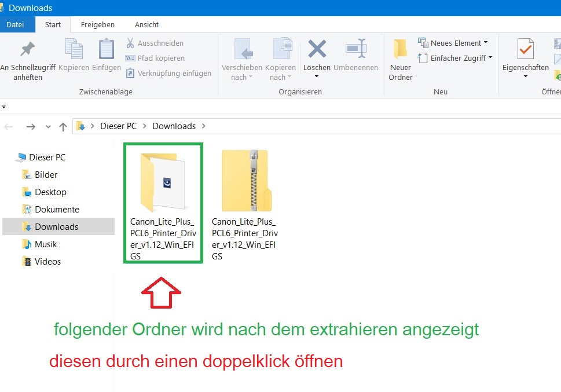The height and width of the screenshot is (392, 561).
Task: Select the zipped Canon_Lite_Plus driver archive
Action: tap(245, 205)
